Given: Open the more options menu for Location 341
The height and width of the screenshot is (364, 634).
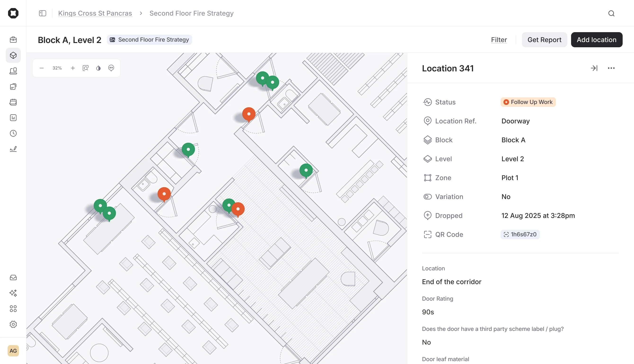Looking at the screenshot, I should (611, 68).
